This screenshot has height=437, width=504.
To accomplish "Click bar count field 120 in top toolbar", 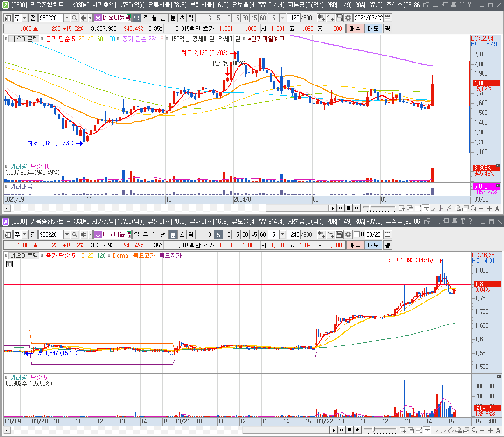I will (294, 18).
